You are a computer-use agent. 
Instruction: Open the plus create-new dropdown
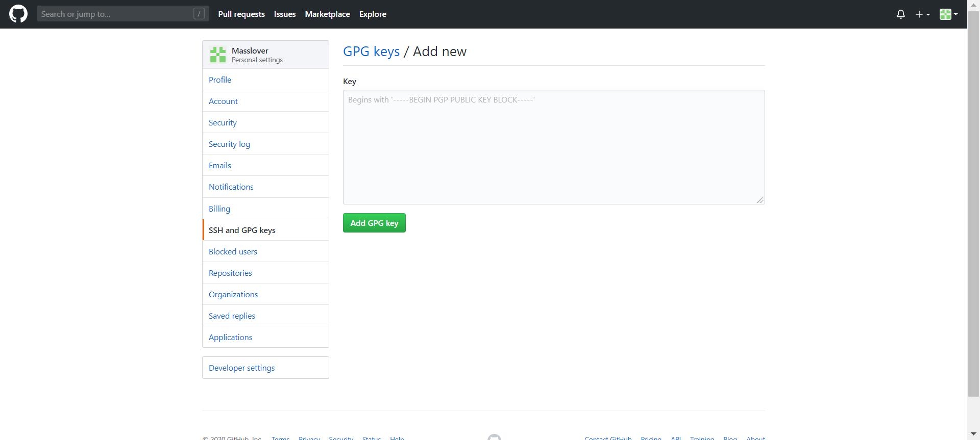pyautogui.click(x=922, y=14)
